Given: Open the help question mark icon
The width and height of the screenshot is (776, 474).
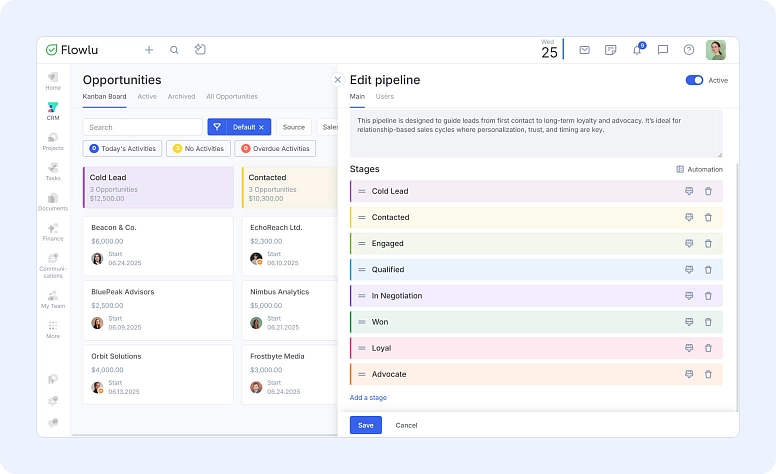Looking at the screenshot, I should (x=688, y=50).
